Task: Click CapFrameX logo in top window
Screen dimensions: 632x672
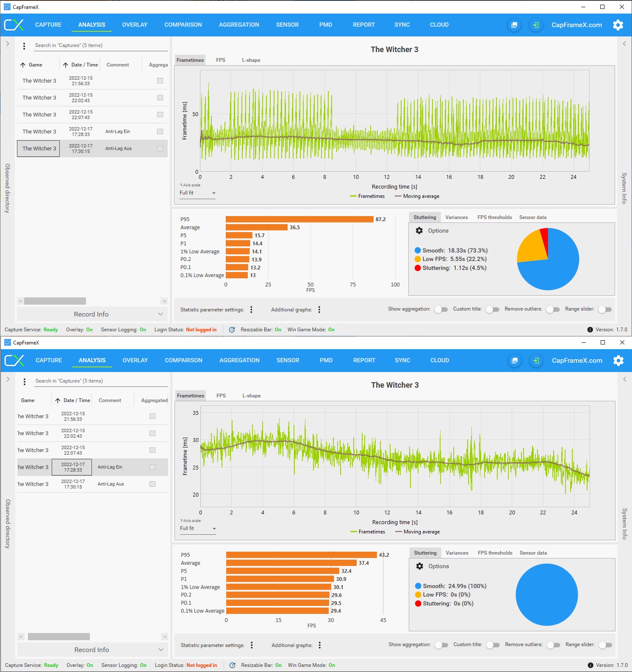Action: pos(14,25)
